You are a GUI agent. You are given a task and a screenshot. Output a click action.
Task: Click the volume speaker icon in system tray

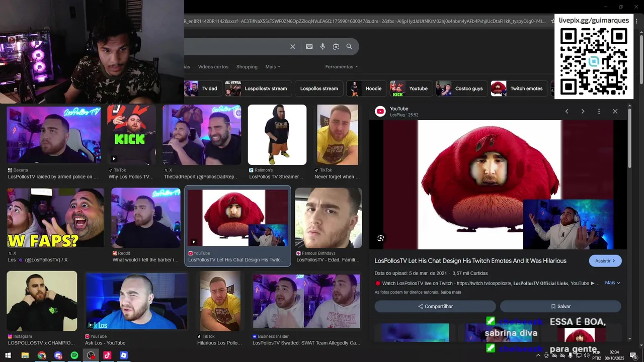coord(586,355)
